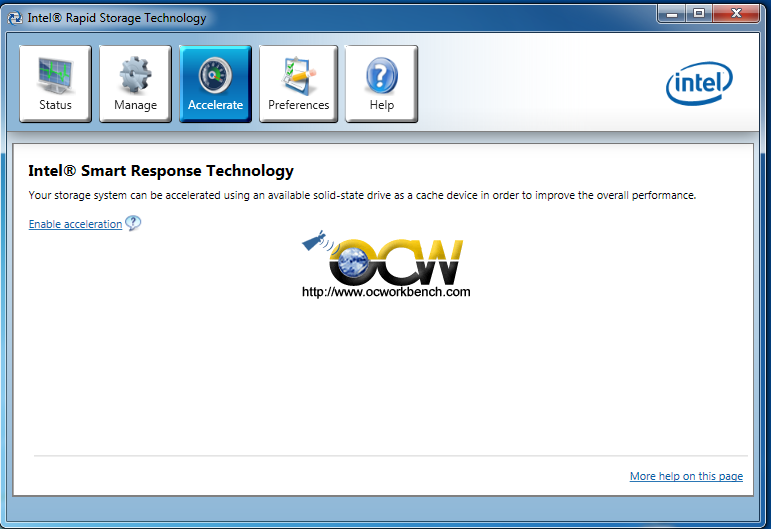Open the Help section
The width and height of the screenshot is (771, 529).
(x=382, y=84)
